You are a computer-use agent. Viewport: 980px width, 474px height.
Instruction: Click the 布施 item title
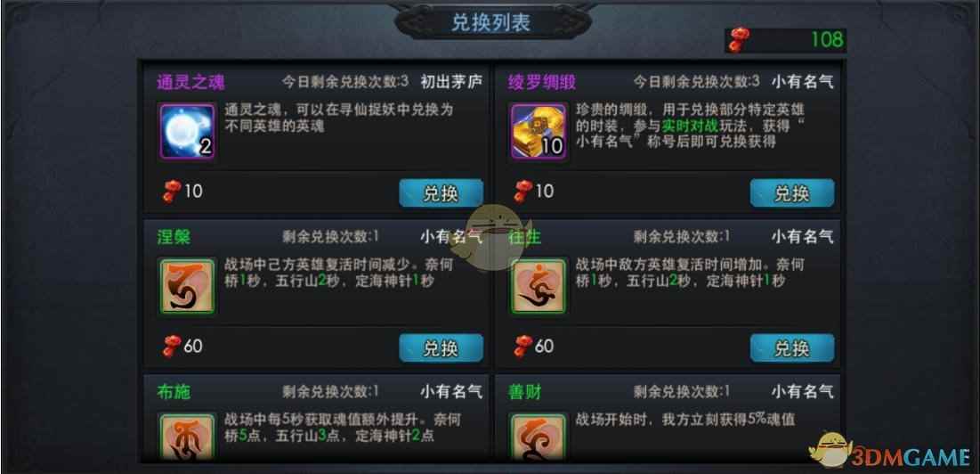tap(174, 392)
